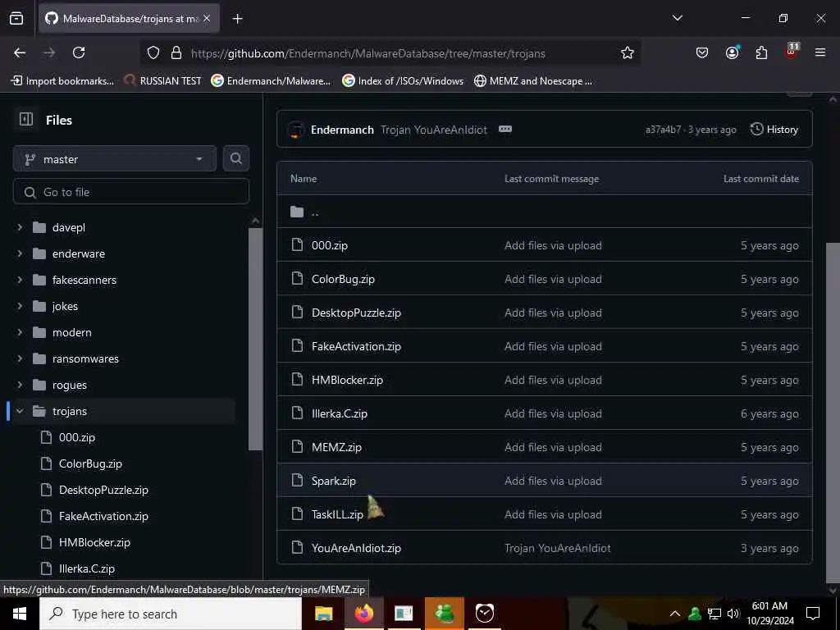This screenshot has width=840, height=630.
Task: Open YouAreAnIdiot.zip in the file table
Action: coord(356,548)
